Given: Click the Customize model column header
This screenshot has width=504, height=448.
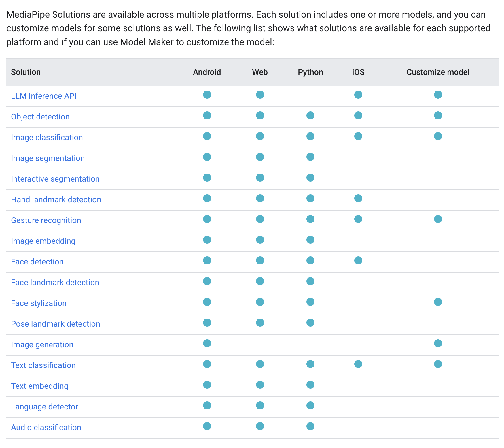Looking at the screenshot, I should pyautogui.click(x=438, y=72).
